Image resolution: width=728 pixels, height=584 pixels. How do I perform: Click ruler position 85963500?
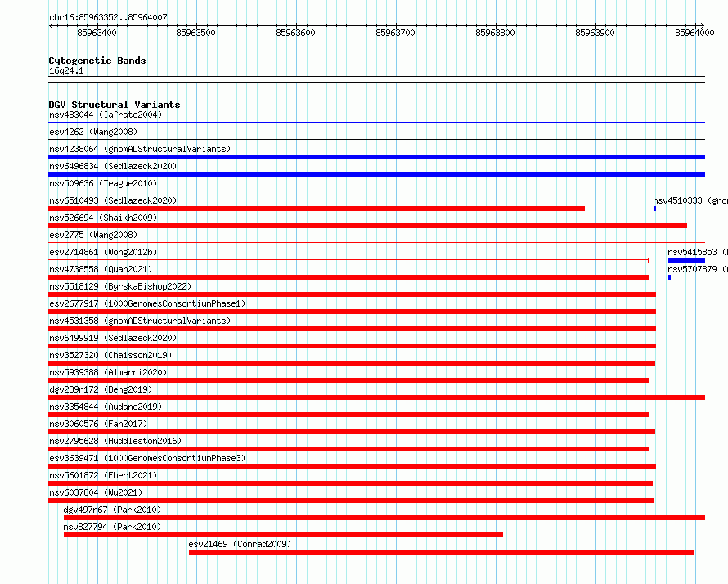196,33
